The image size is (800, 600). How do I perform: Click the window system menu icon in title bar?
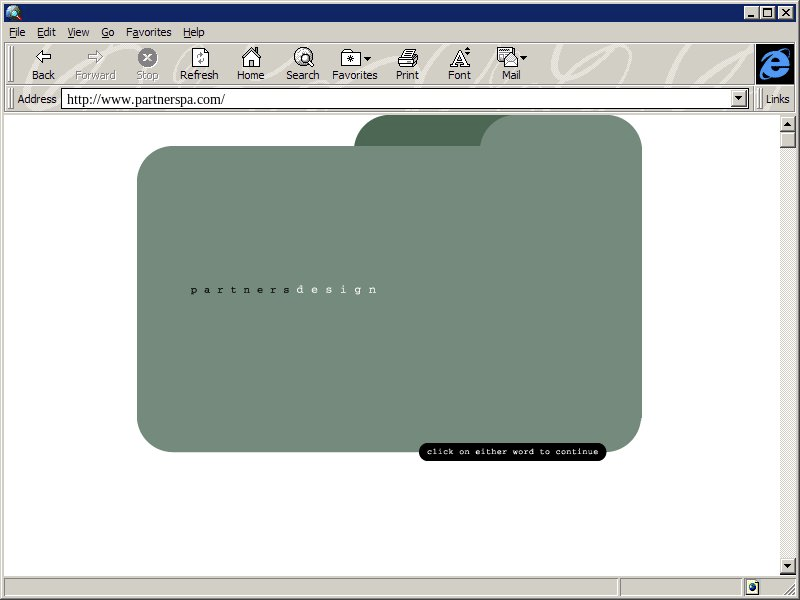coord(13,12)
